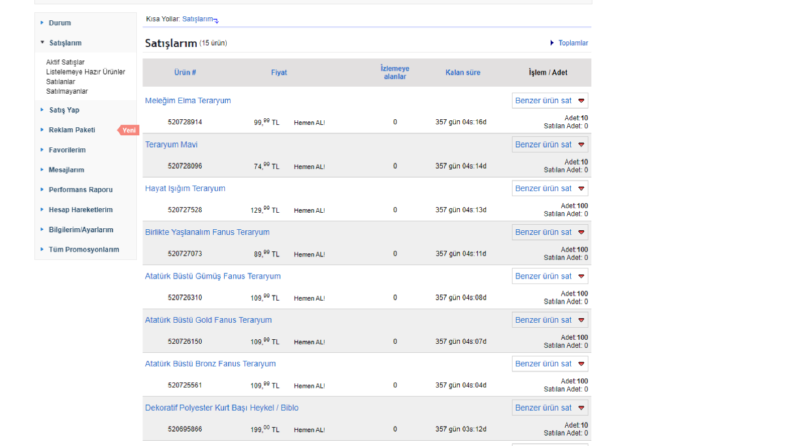This screenshot has height=446, width=793.
Task: Click Benzer ürün sat for Birlikte Yaşlanalım Fanus
Action: (543, 232)
